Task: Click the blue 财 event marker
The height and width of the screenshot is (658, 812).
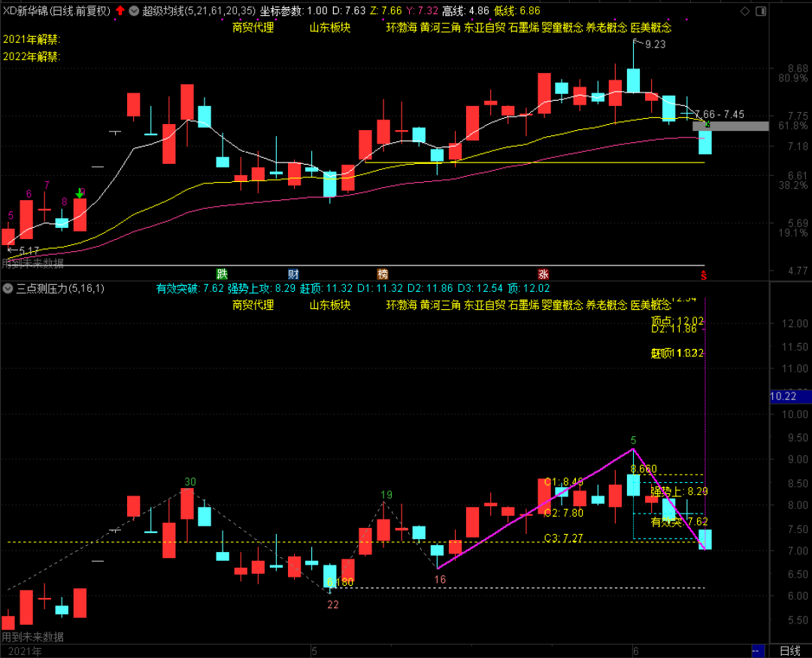Action: pyautogui.click(x=293, y=274)
